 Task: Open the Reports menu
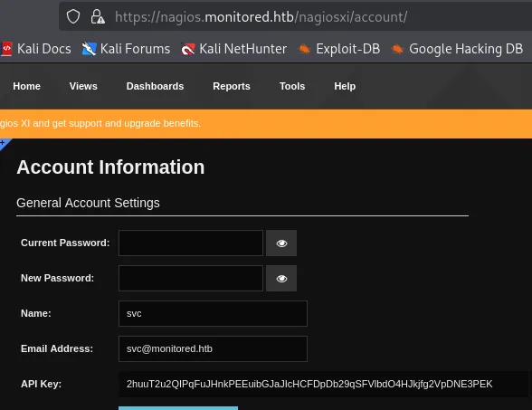click(232, 86)
